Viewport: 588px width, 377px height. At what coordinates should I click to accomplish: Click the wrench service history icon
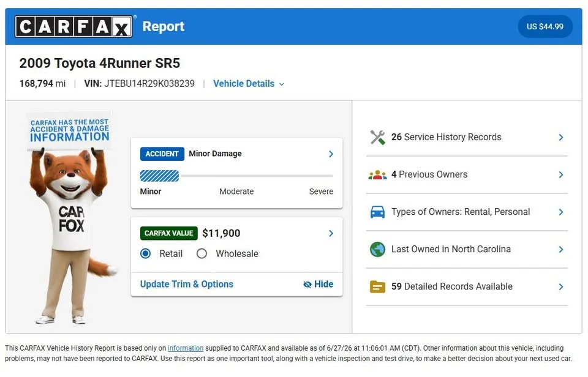[377, 137]
